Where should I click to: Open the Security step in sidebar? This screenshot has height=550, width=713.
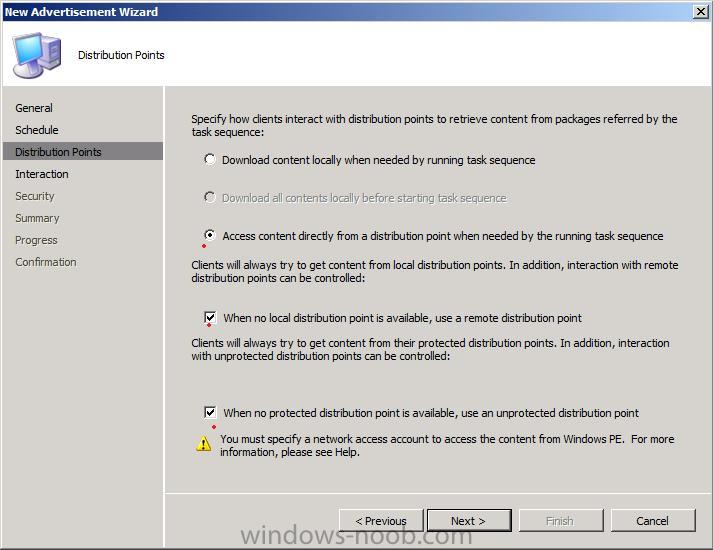35,196
